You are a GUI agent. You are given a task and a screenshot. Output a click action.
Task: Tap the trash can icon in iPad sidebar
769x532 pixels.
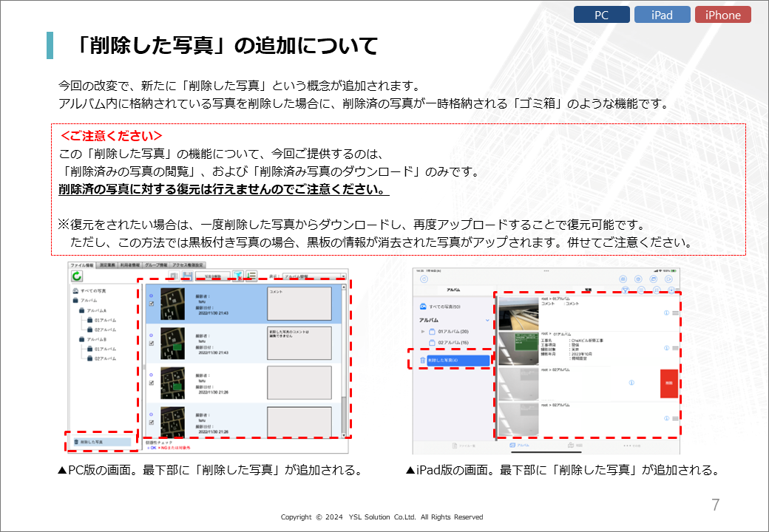click(423, 361)
